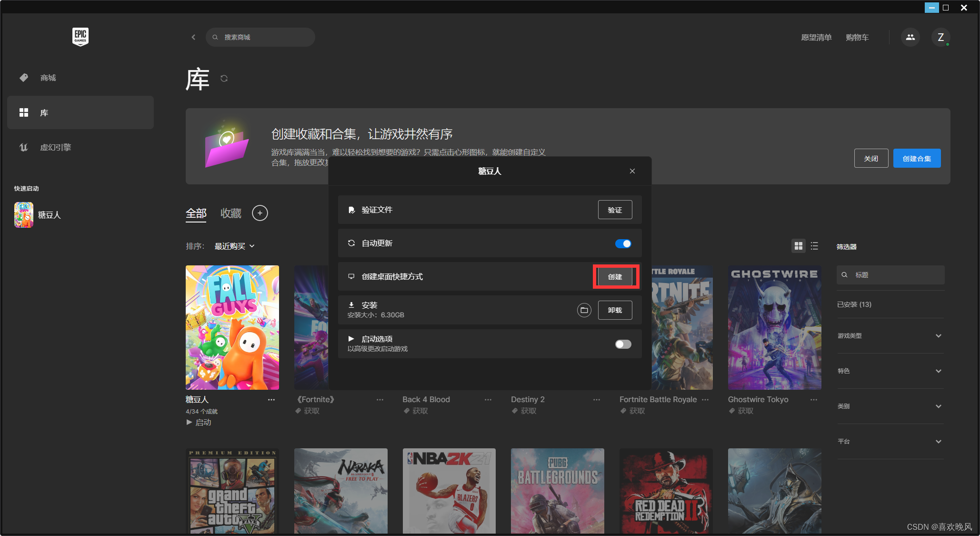This screenshot has width=980, height=536.
Task: Open Fall Guys cover thumbnail
Action: pos(232,328)
